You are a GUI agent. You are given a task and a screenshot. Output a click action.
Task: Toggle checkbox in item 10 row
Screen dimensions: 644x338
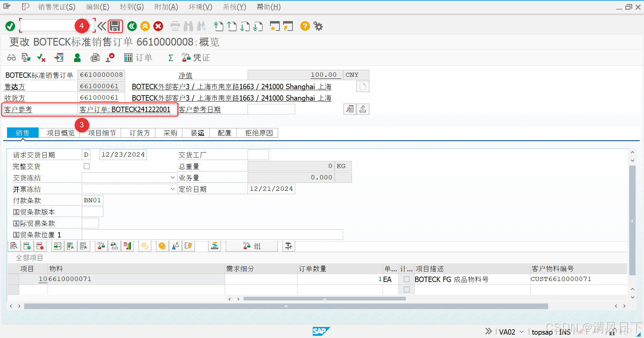coord(407,279)
